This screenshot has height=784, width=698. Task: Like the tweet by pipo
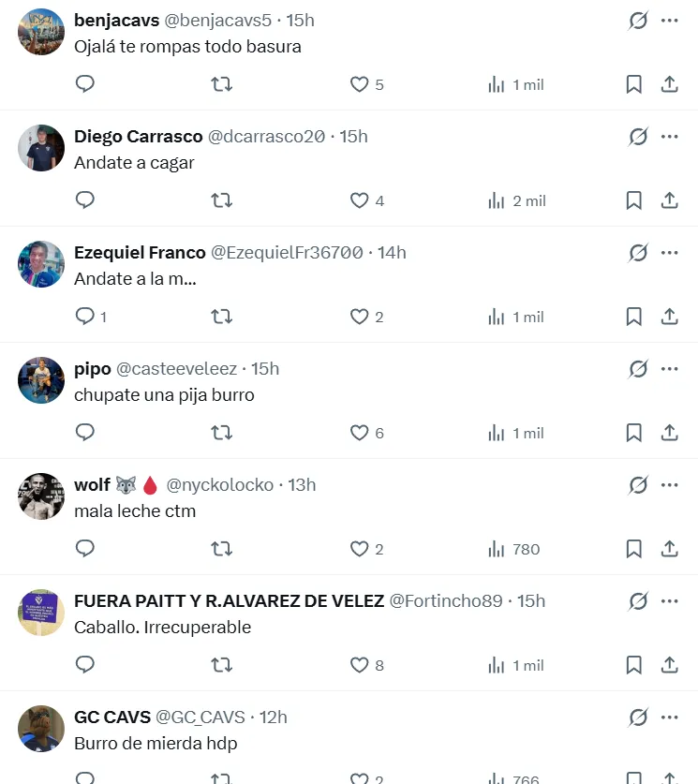(359, 433)
